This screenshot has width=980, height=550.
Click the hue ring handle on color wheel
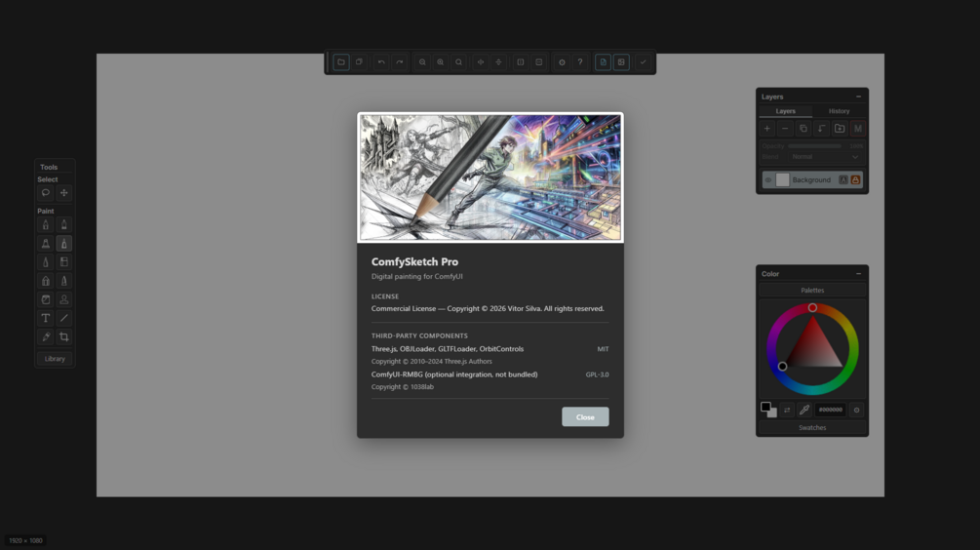point(812,307)
